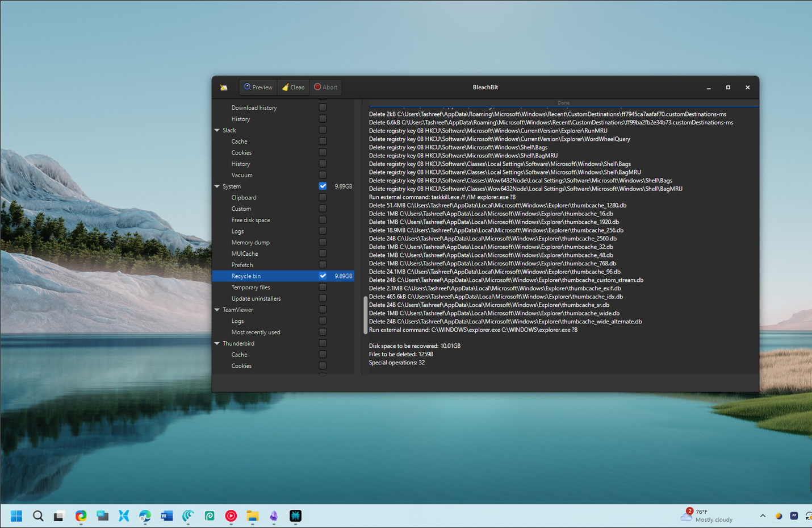Screen dimensions: 812x528
Task: Launch File Explorer from the taskbar
Action: pyautogui.click(x=253, y=516)
